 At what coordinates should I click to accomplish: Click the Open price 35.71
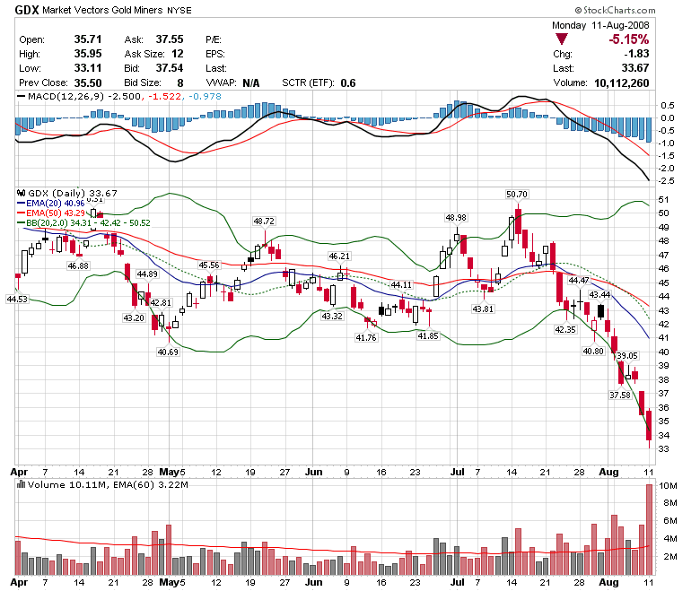pyautogui.click(x=88, y=39)
